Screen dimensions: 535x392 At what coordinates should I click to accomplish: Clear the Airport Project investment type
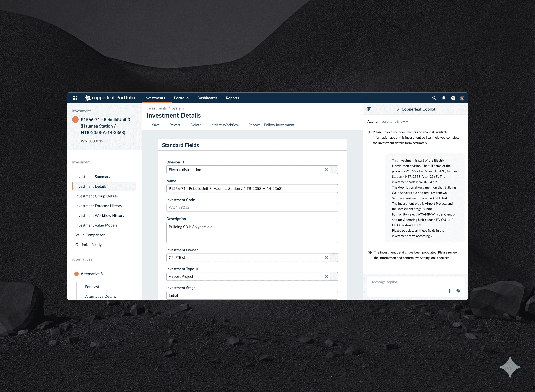(326, 276)
